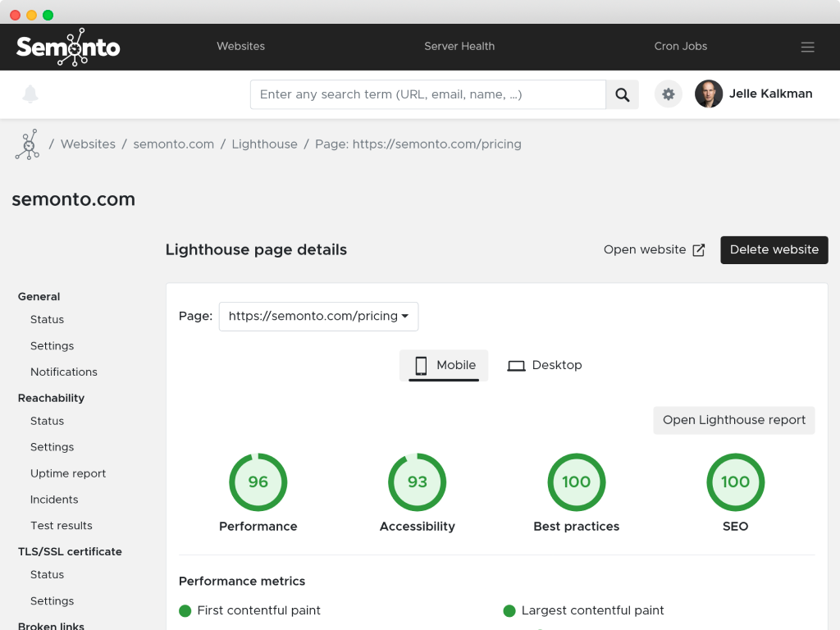This screenshot has height=630, width=840.
Task: Open Settings under TLS/SSL certificate
Action: 52,601
